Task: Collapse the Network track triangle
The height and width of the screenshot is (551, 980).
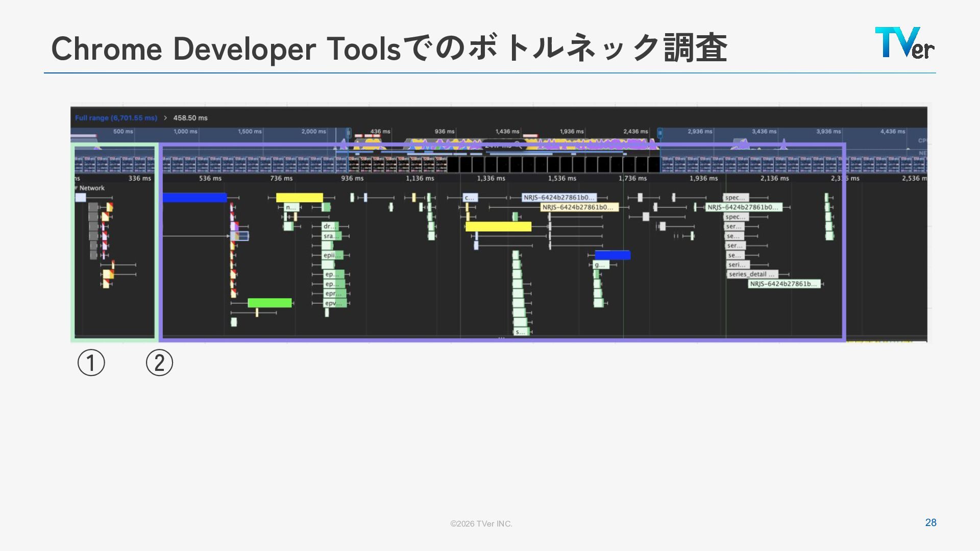Action: 76,188
